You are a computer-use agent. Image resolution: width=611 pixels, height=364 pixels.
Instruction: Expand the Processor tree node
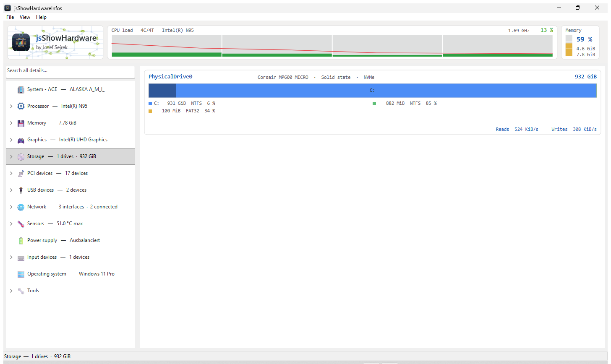11,106
